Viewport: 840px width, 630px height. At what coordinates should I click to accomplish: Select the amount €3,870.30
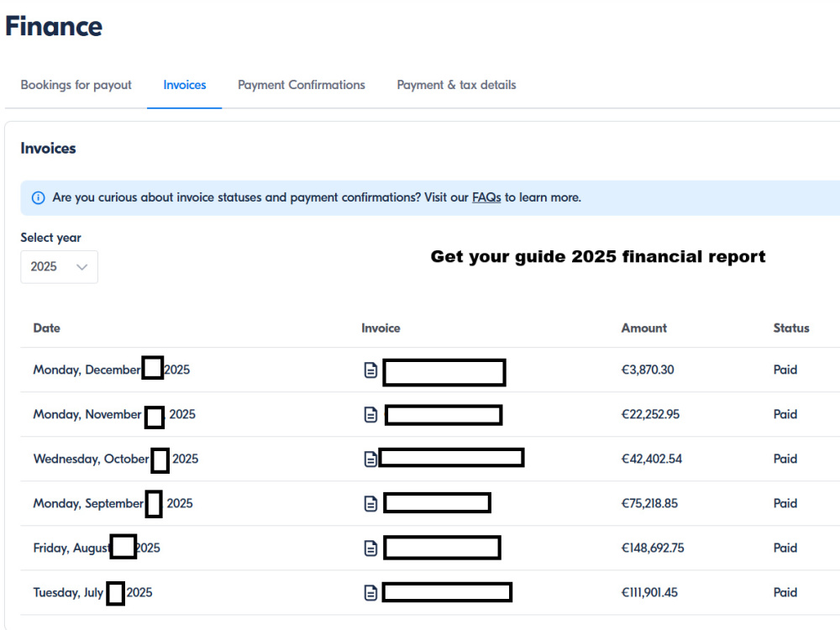[648, 370]
